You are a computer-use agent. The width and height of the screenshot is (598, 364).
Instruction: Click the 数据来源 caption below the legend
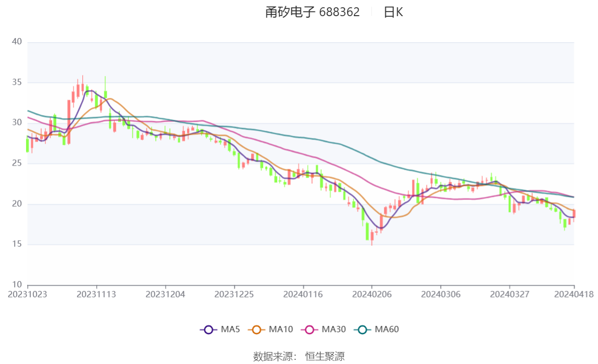275,356
